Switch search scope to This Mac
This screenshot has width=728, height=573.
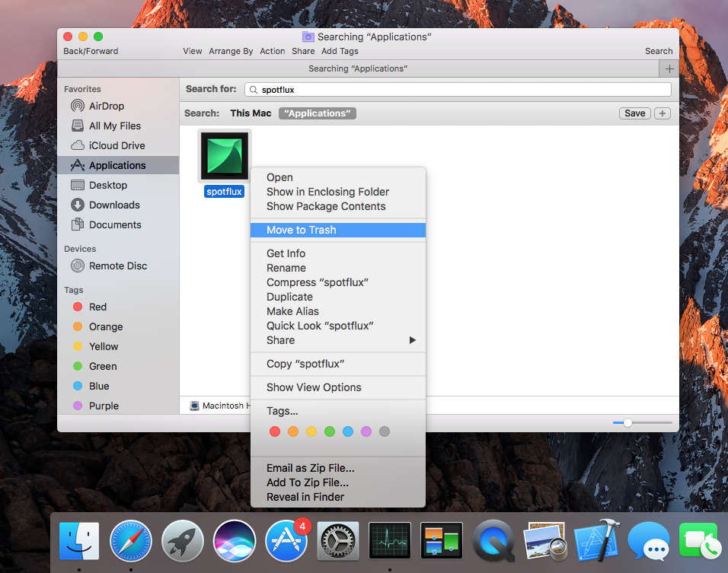(x=251, y=112)
